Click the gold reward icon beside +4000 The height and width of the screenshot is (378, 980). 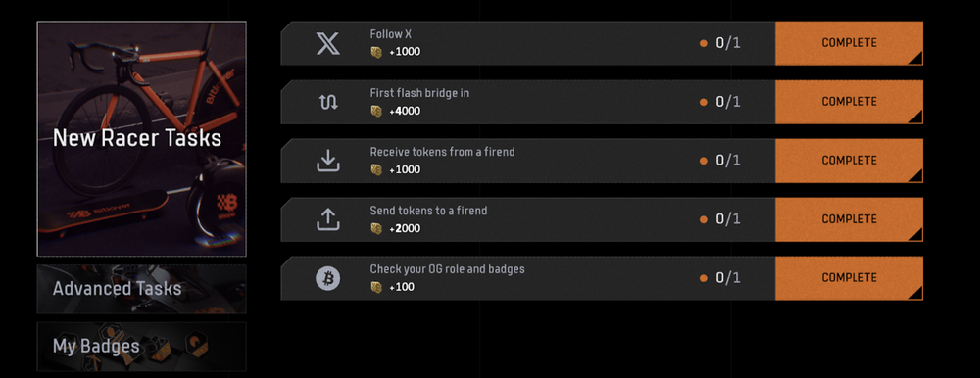[x=376, y=112]
